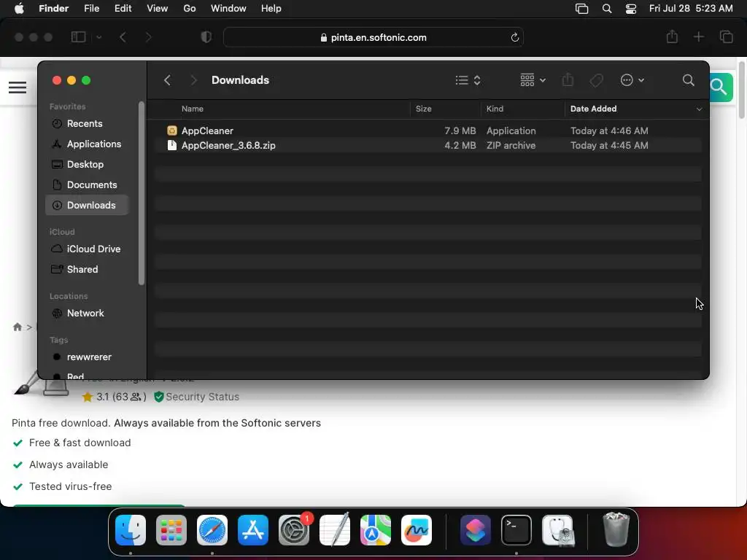Screen dimensions: 747x560
Task: Sort by the Name column header
Action: 192,109
